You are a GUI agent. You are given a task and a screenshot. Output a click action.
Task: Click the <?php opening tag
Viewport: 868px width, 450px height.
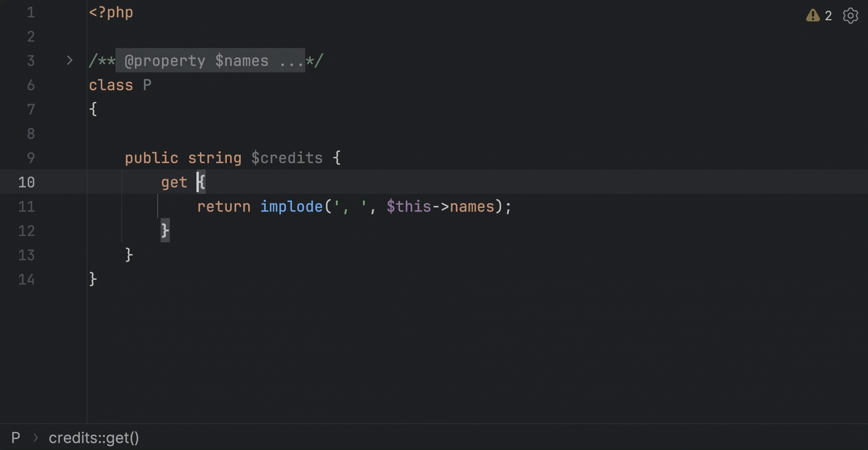111,12
